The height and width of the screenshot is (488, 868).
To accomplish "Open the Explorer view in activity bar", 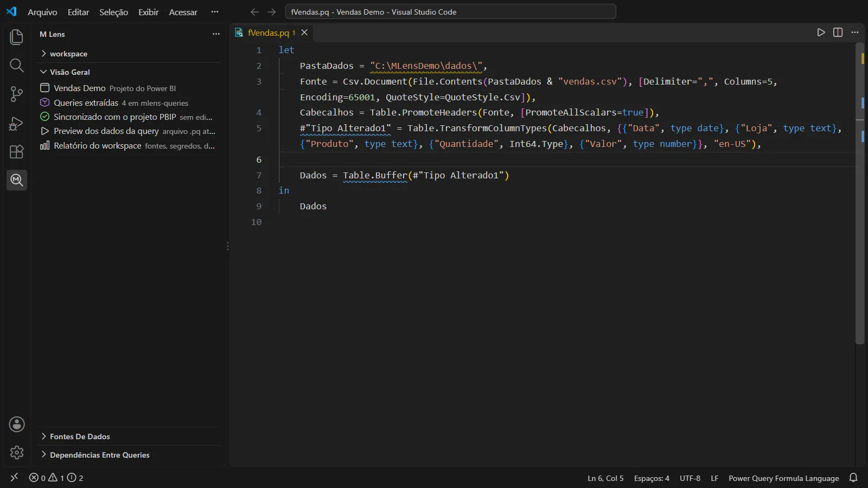I will point(17,37).
